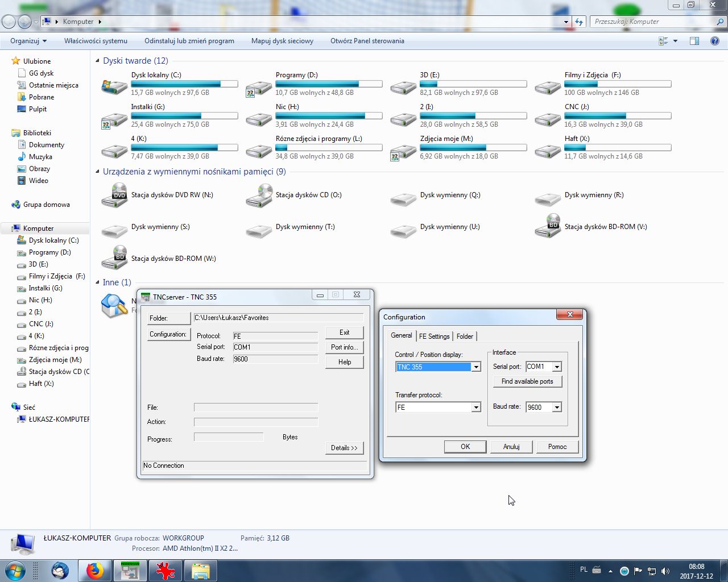Click the volume icon in system tray
The height and width of the screenshot is (582, 728).
[x=665, y=571]
